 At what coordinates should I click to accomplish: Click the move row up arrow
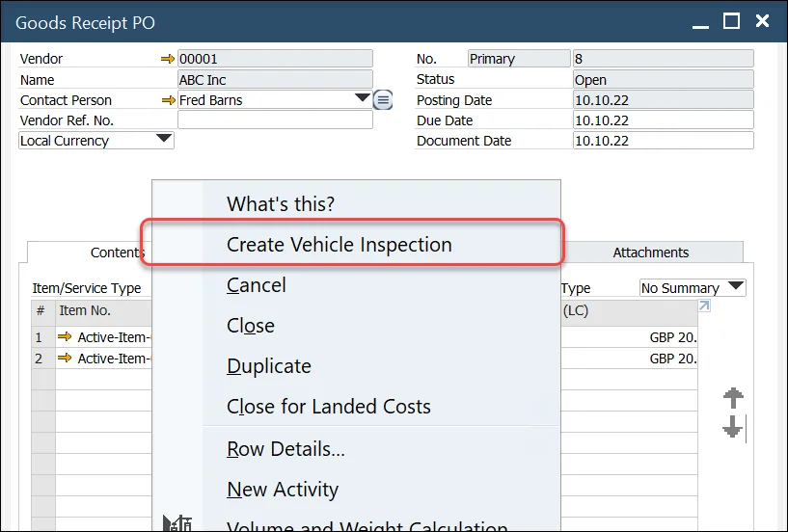(733, 398)
